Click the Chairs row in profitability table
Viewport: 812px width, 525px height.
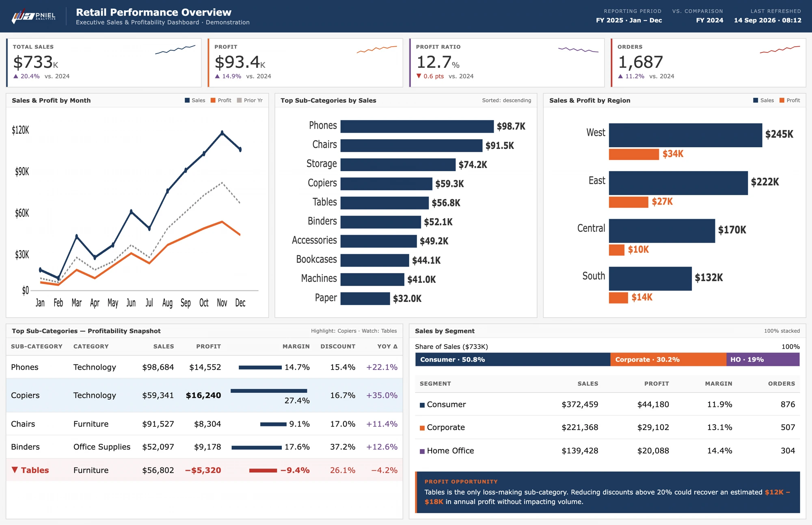coord(204,424)
